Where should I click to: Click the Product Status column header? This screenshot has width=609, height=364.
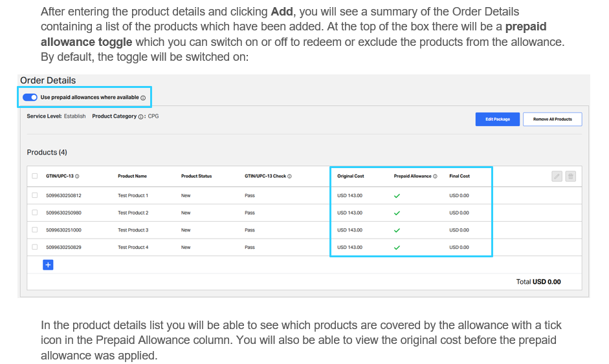point(196,177)
